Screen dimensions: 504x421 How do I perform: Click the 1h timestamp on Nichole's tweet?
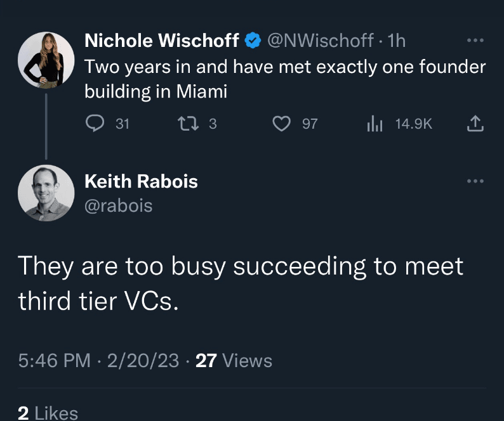(x=396, y=41)
